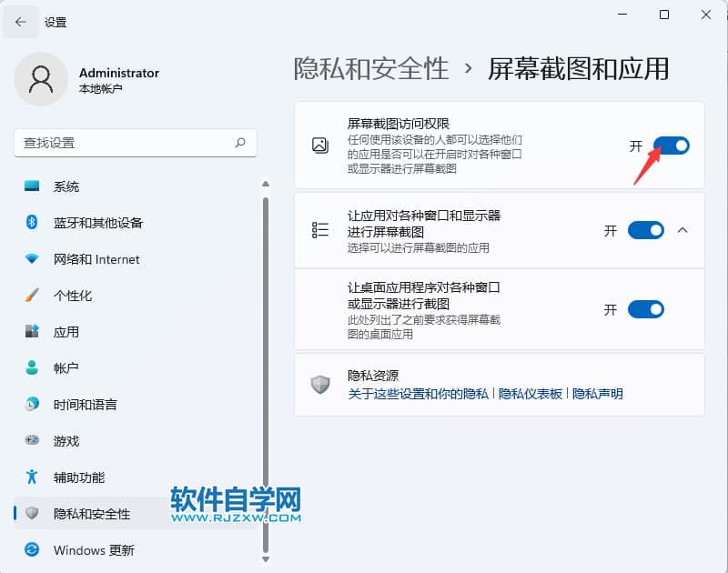Select 辅助功能 in the sidebar

[78, 477]
